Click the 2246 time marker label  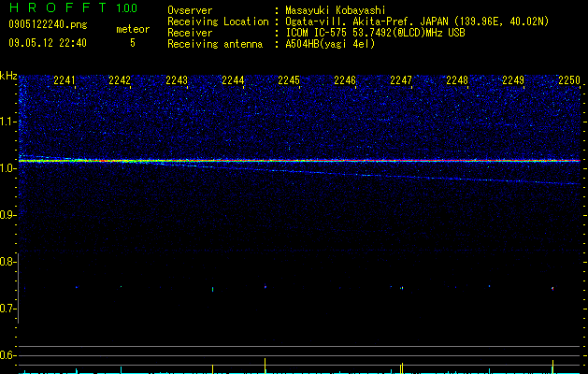pos(345,79)
